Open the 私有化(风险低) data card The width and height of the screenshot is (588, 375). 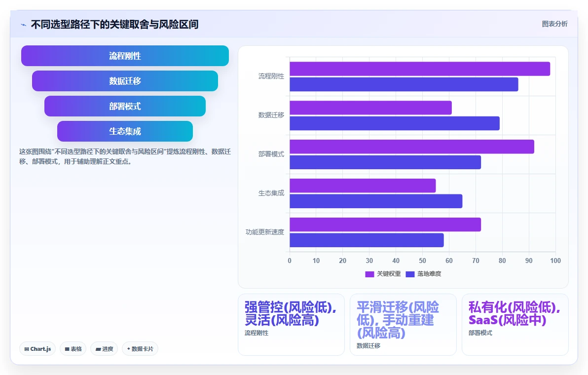coord(515,325)
